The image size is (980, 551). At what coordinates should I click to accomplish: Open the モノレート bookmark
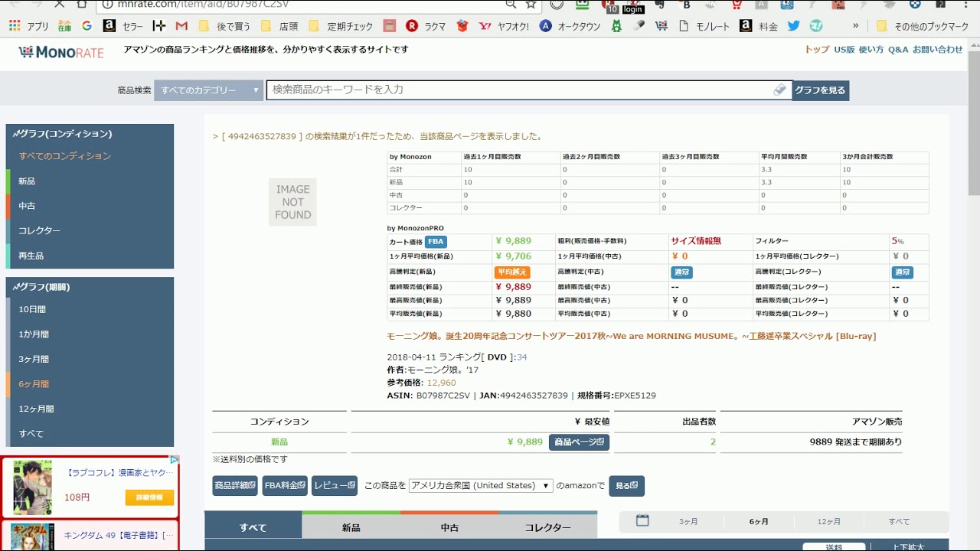[704, 26]
